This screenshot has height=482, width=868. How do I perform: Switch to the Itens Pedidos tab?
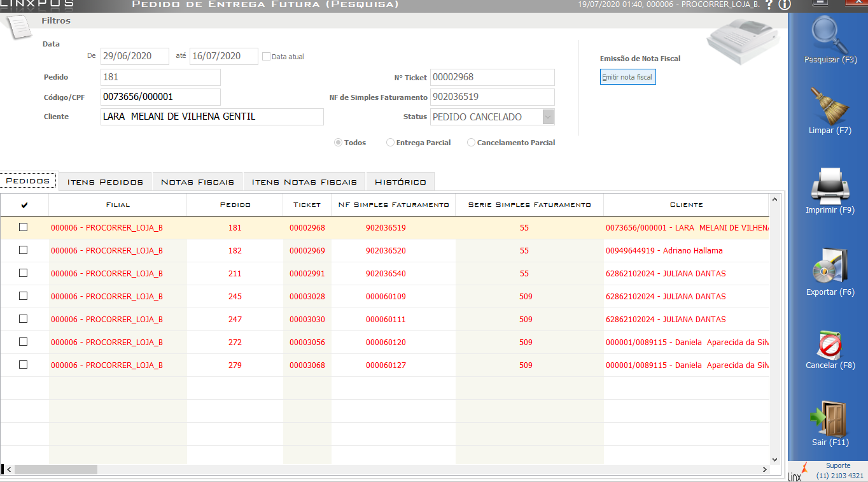(x=105, y=182)
